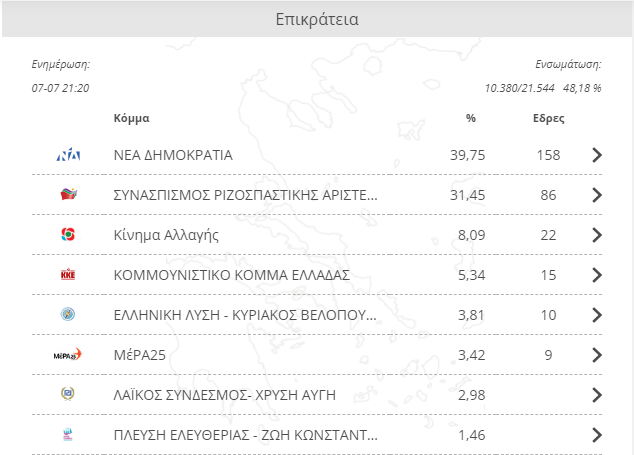This screenshot has height=455, width=634.
Task: Click the Κίνημα Αλλαγής party logo
Action: click(x=68, y=235)
